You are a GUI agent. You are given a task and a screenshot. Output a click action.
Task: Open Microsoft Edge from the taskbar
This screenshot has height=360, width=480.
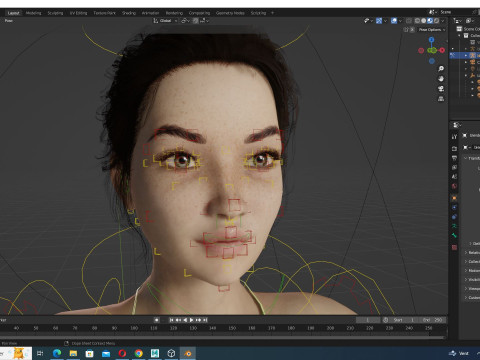[57, 353]
